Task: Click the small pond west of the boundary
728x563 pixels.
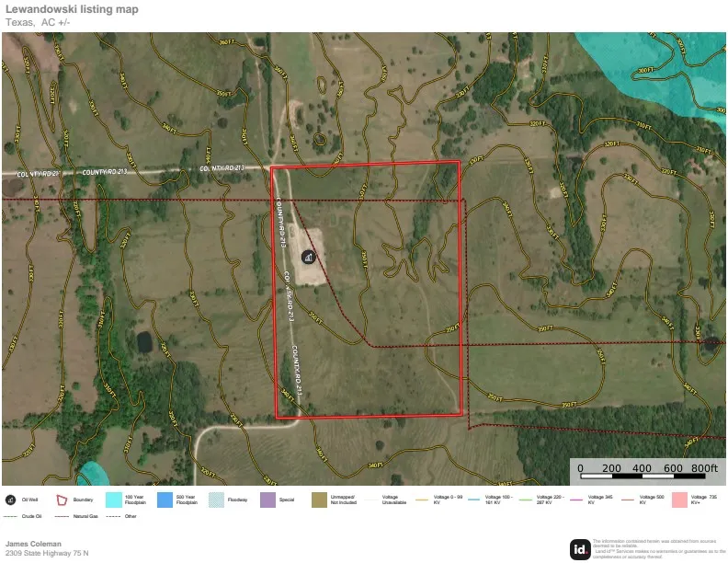Action: point(144,342)
